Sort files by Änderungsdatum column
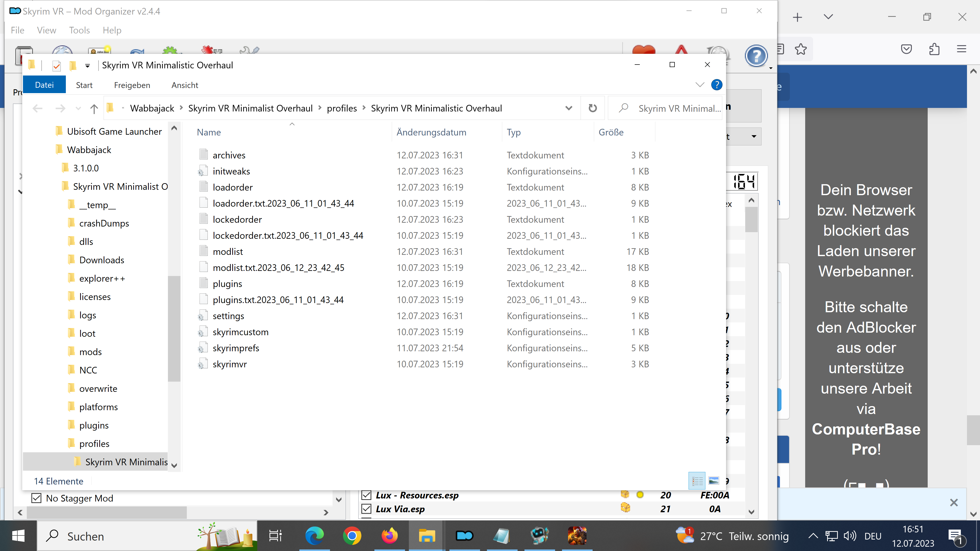Screen dimensions: 980x551 pos(431,132)
